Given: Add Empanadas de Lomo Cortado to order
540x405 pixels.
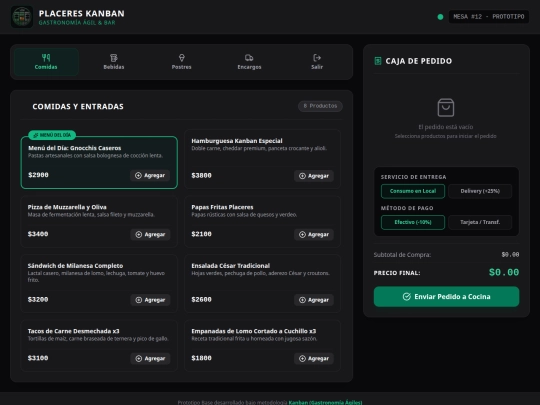Looking at the screenshot, I should (314, 358).
